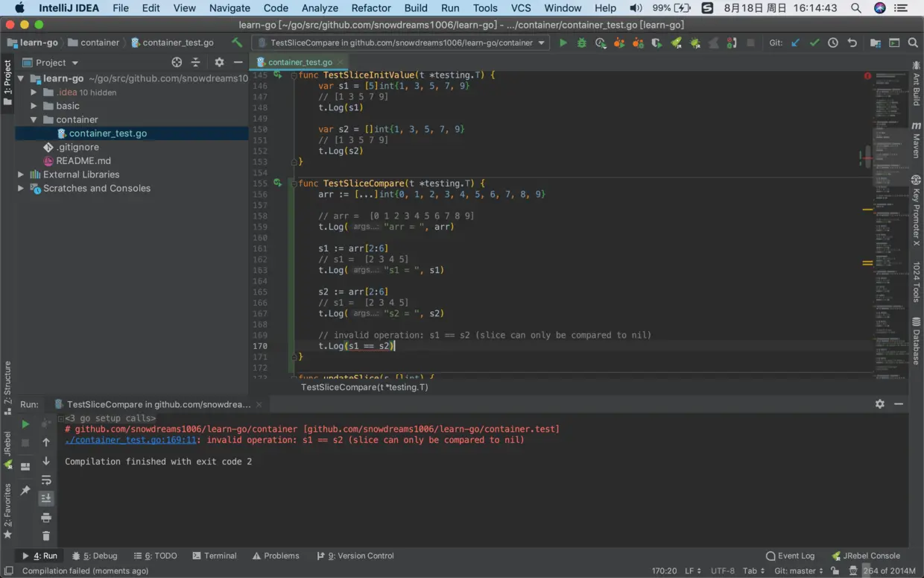Screen dimensions: 924x578
Task: Toggle scroll to end in console
Action: [46, 498]
